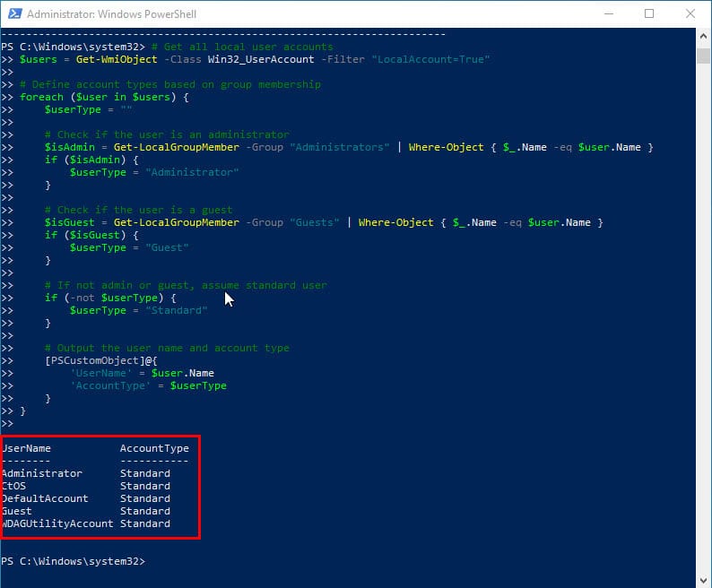Click the PowerShell icon in title bar
Viewport: 712px width, 588px height.
(15, 13)
